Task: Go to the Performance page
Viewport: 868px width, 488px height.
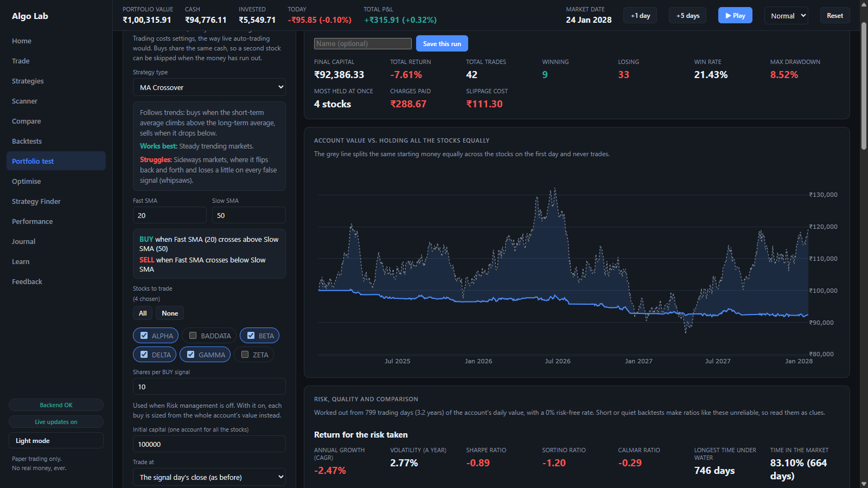Action: 56,221
